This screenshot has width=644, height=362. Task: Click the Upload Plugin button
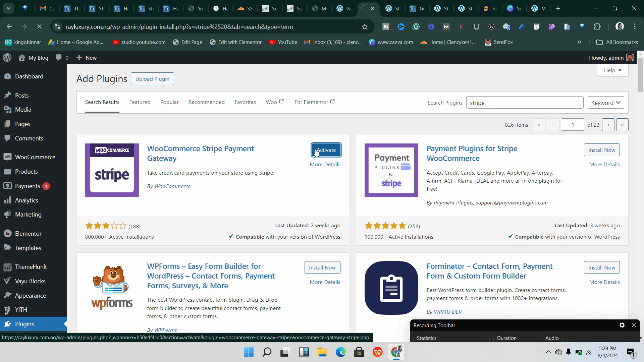click(152, 79)
